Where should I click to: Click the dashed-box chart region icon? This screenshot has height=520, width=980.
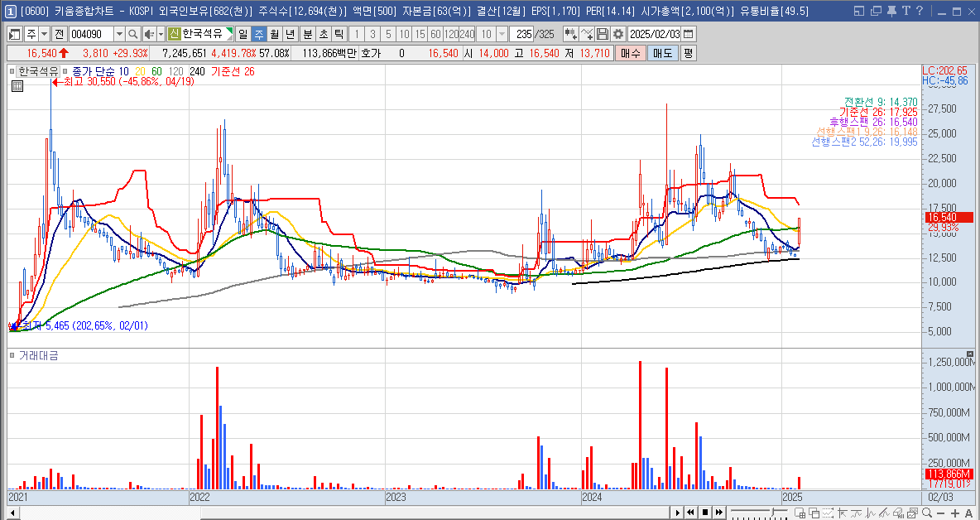(829, 513)
